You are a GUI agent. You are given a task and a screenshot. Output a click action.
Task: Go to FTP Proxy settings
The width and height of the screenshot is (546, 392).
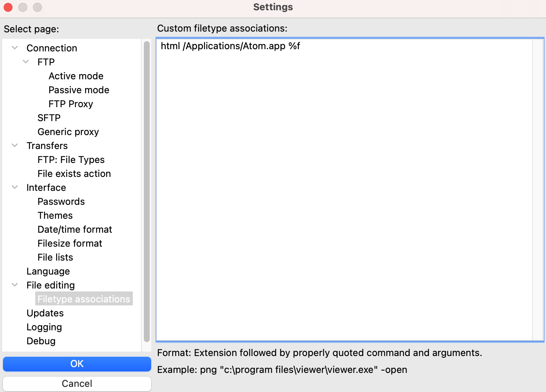(x=71, y=104)
